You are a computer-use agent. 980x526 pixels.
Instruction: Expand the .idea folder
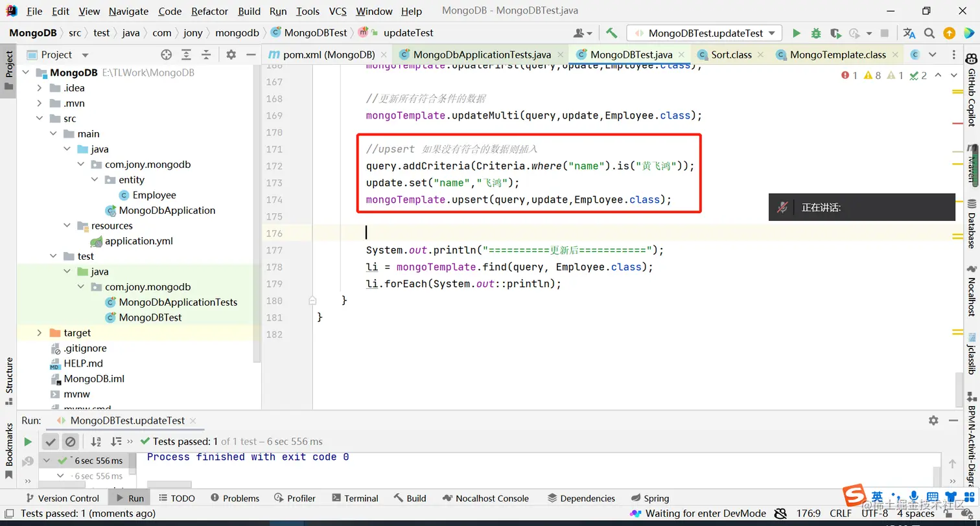(x=40, y=88)
